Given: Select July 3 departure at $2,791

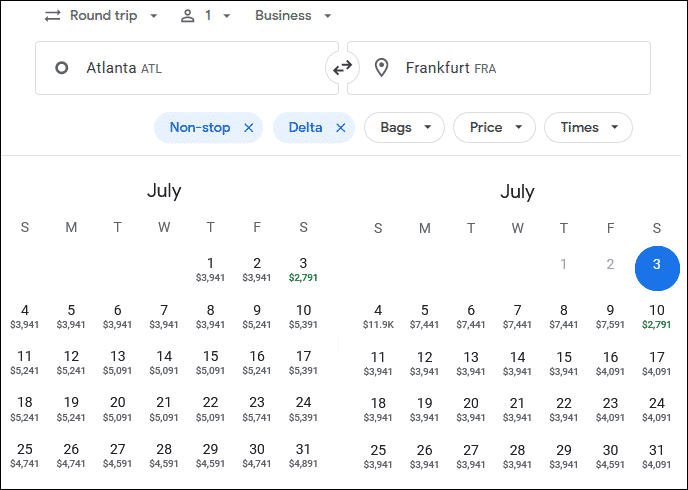Looking at the screenshot, I should coord(303,269).
